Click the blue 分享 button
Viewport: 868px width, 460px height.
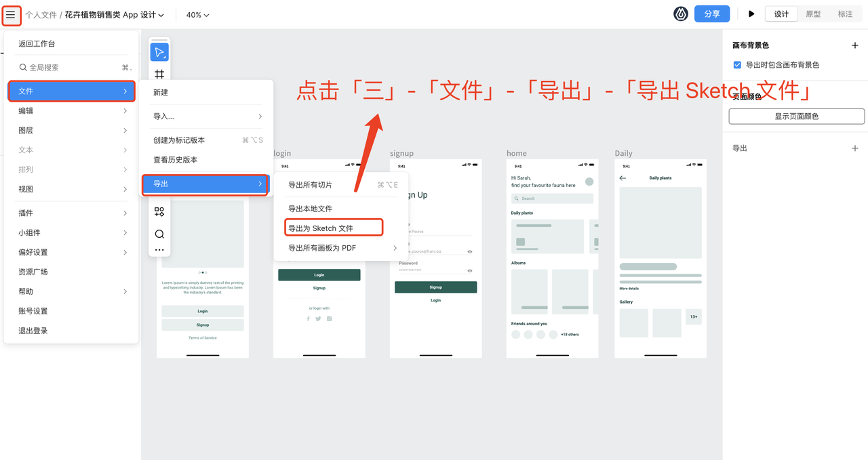tap(711, 14)
